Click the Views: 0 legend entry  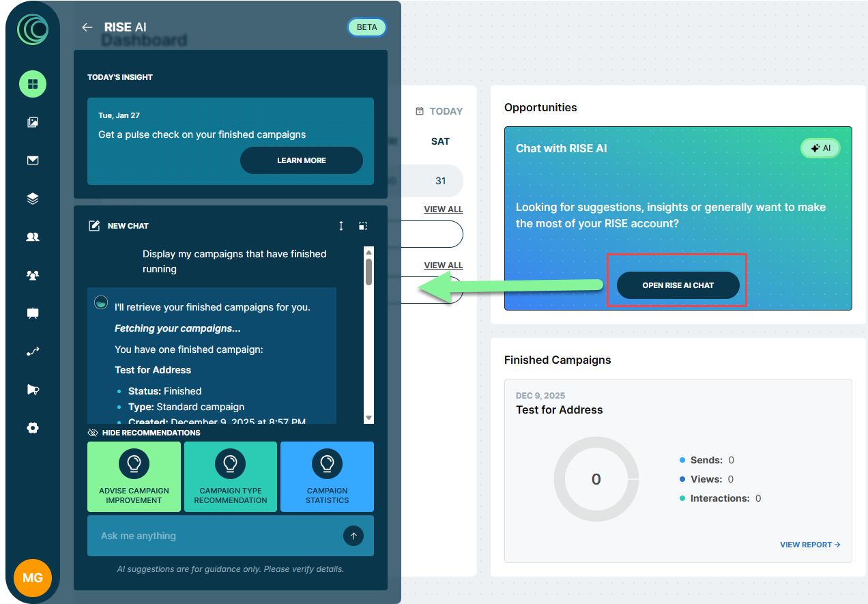pyautogui.click(x=706, y=479)
